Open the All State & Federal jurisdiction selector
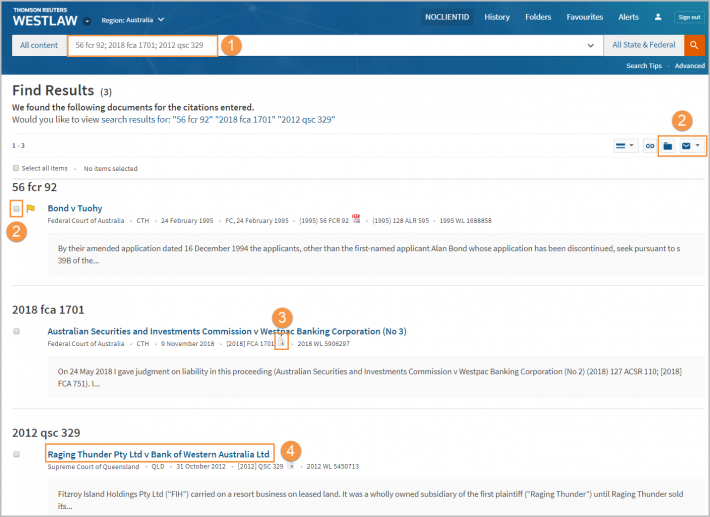The height and width of the screenshot is (517, 710). (643, 45)
